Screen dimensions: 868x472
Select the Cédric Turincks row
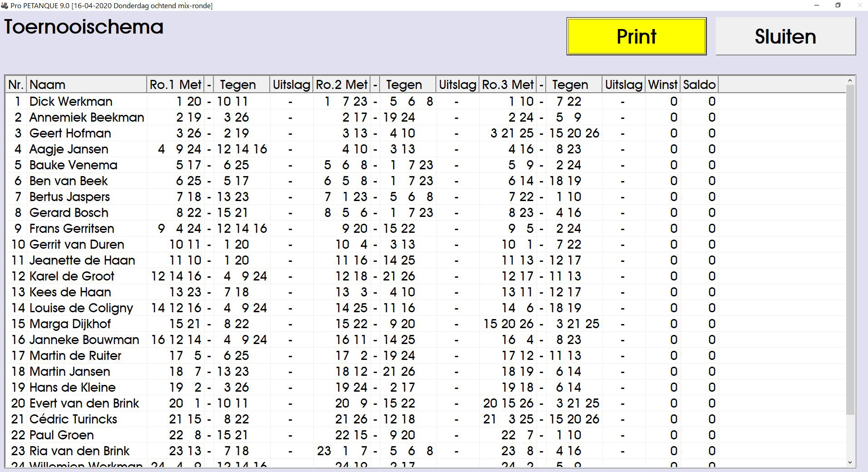(73, 419)
